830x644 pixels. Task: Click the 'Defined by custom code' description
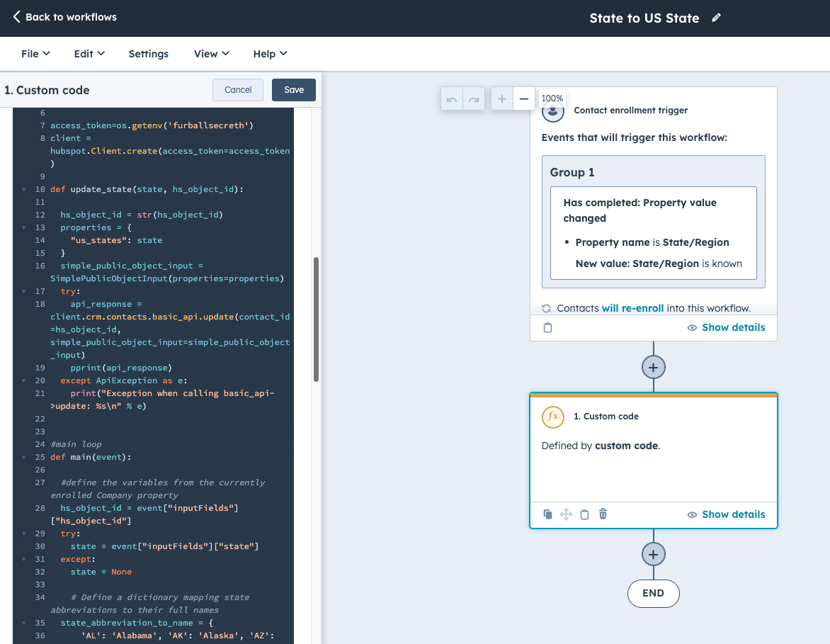(x=601, y=446)
